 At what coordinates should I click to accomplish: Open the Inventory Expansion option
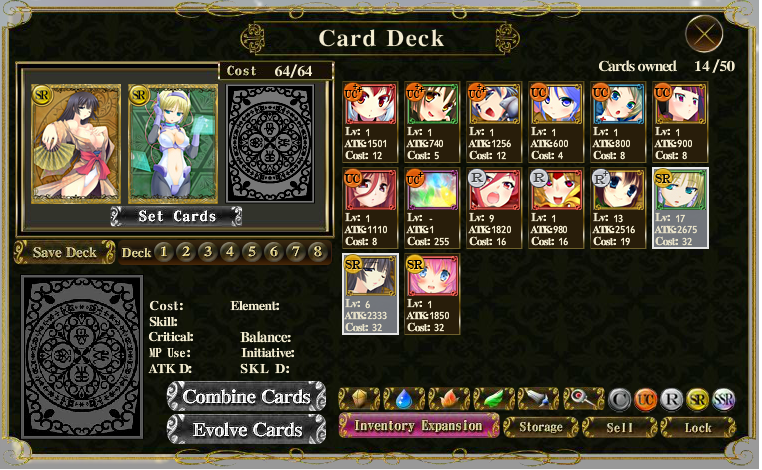[418, 425]
